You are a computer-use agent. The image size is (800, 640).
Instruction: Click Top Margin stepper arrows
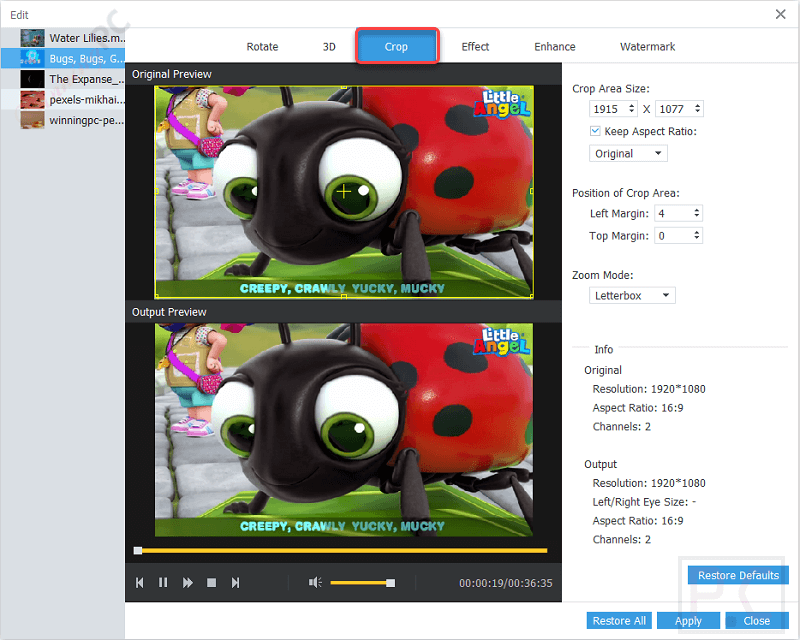696,235
